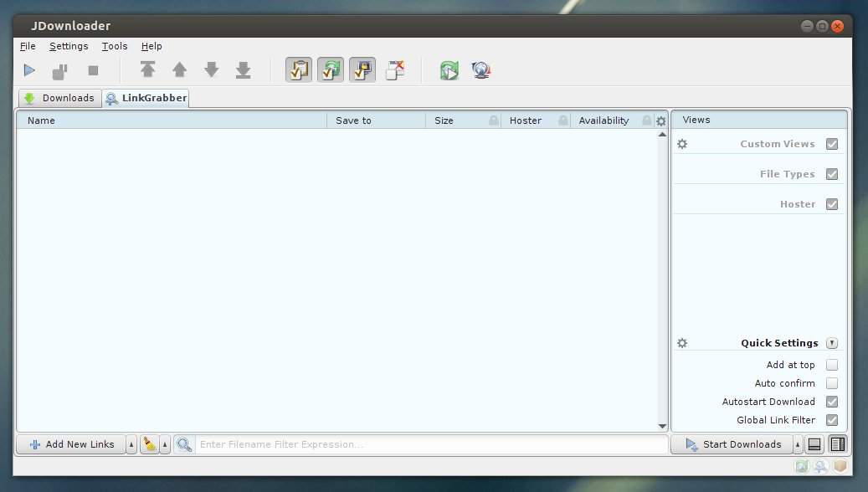Open the Help menu
Screen dimensions: 868x492
pyautogui.click(x=152, y=46)
